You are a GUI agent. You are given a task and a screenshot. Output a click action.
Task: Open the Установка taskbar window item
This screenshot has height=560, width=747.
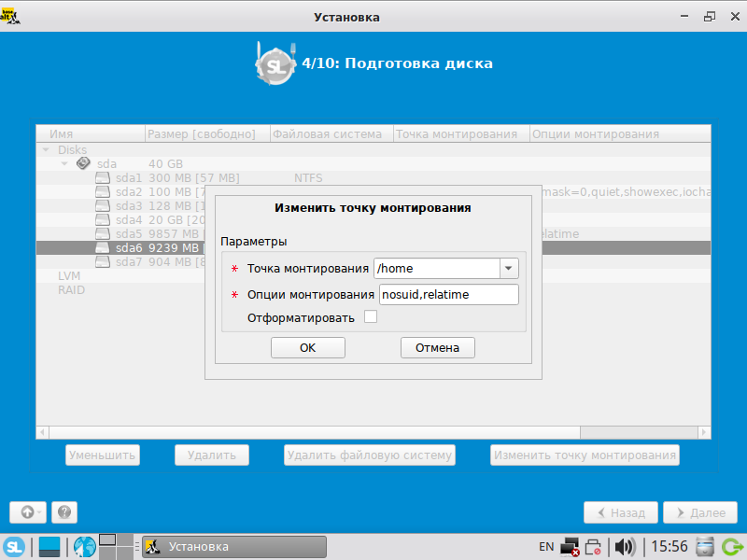click(x=234, y=547)
